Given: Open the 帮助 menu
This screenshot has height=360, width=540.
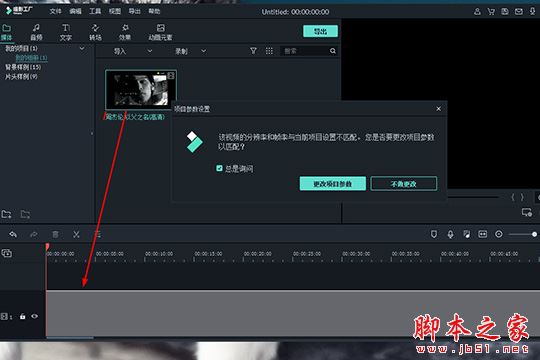Looking at the screenshot, I should [x=154, y=11].
